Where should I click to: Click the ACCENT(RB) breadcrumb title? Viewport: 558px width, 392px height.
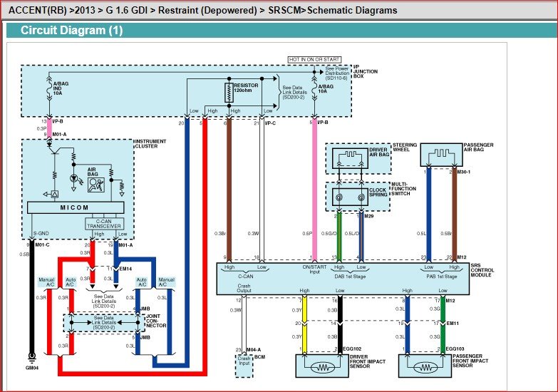pos(203,10)
